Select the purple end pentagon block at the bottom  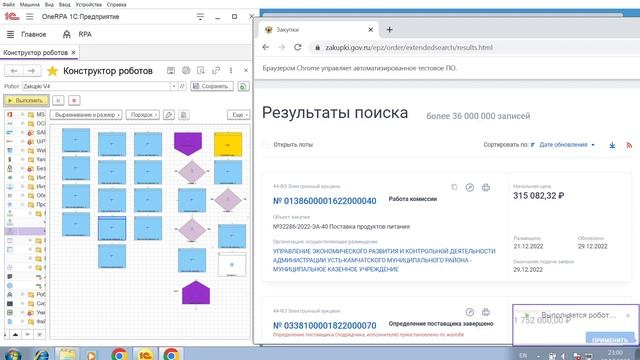pos(196,292)
